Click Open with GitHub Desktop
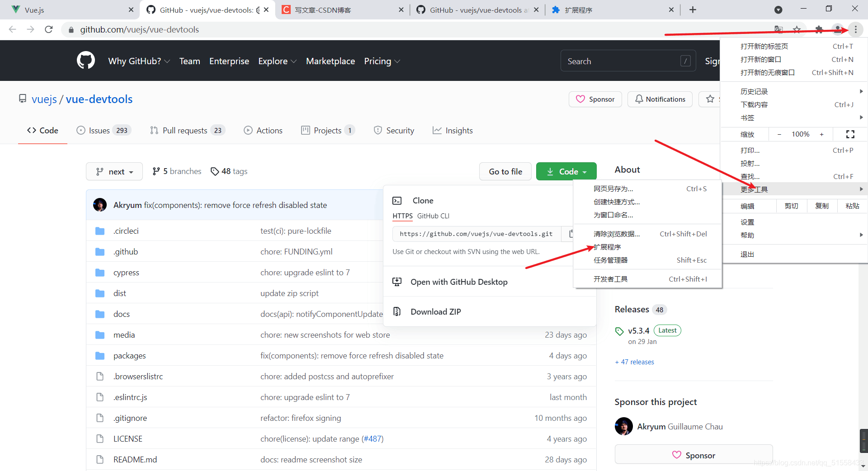The width and height of the screenshot is (868, 471). (x=459, y=282)
